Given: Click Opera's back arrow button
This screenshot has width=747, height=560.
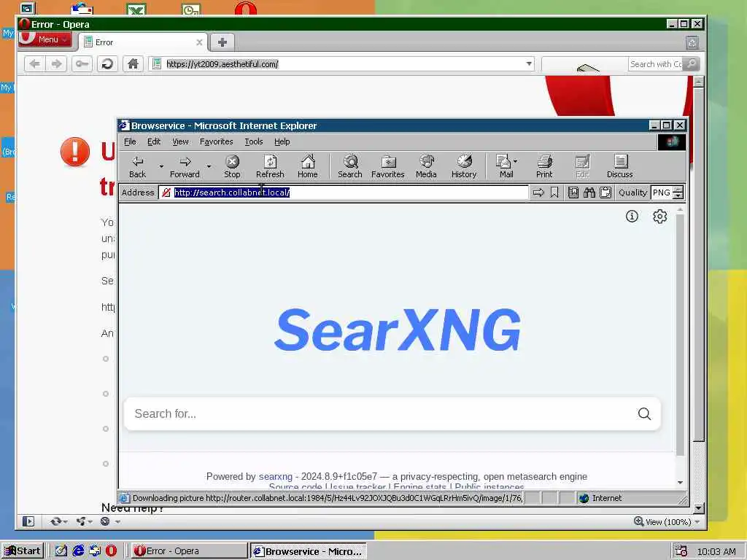Looking at the screenshot, I should (x=35, y=64).
